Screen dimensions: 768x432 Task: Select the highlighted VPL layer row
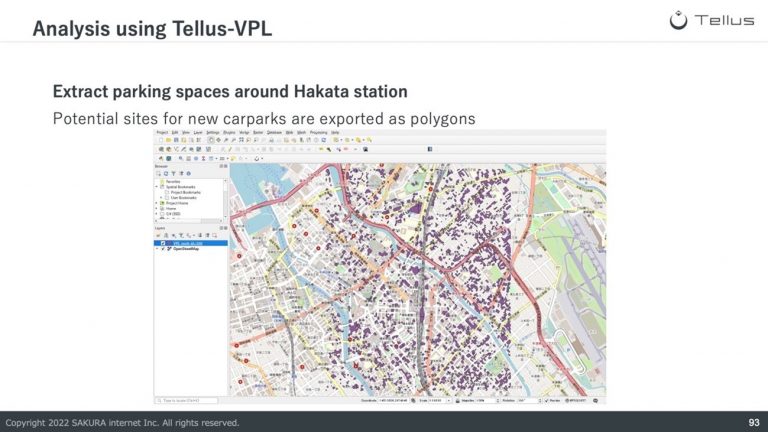(x=191, y=243)
